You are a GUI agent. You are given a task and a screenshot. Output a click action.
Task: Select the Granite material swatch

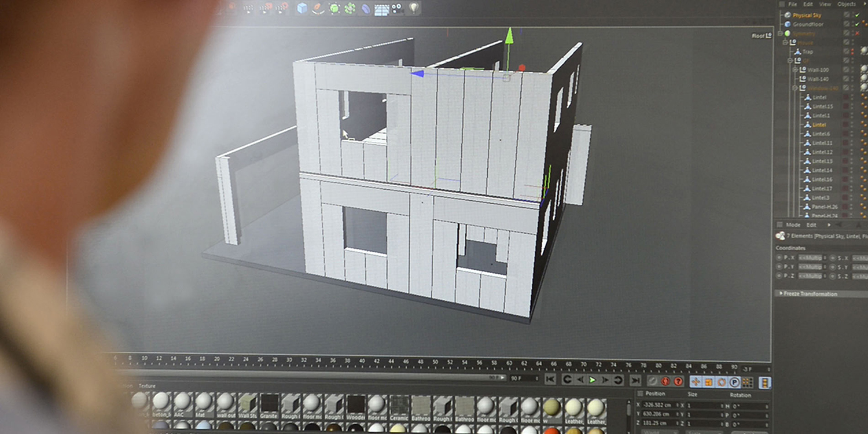[x=269, y=404]
